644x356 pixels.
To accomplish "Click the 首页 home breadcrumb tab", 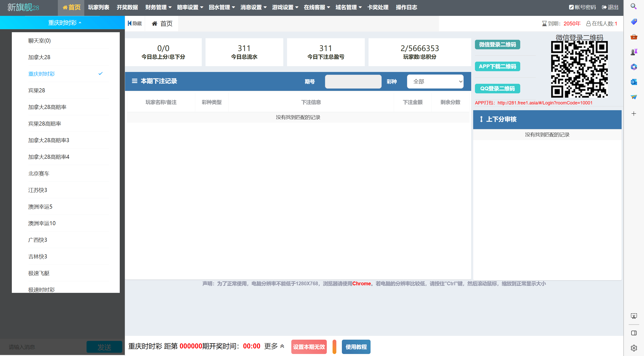I will pos(162,24).
